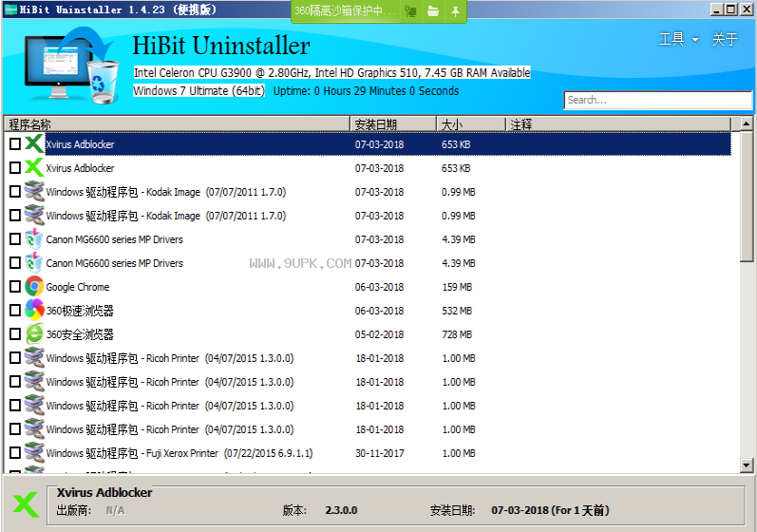Image resolution: width=757 pixels, height=532 pixels.
Task: Click the 360安全浏览器 green e icon
Action: 34,334
